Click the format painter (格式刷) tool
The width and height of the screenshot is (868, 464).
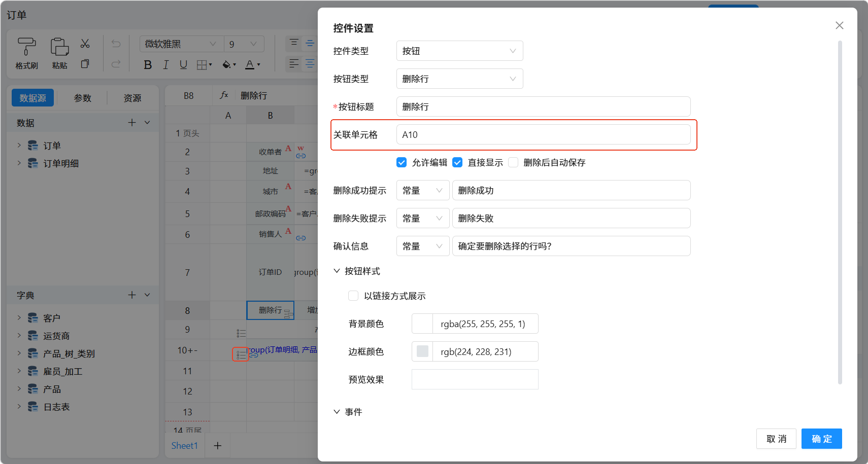click(26, 53)
